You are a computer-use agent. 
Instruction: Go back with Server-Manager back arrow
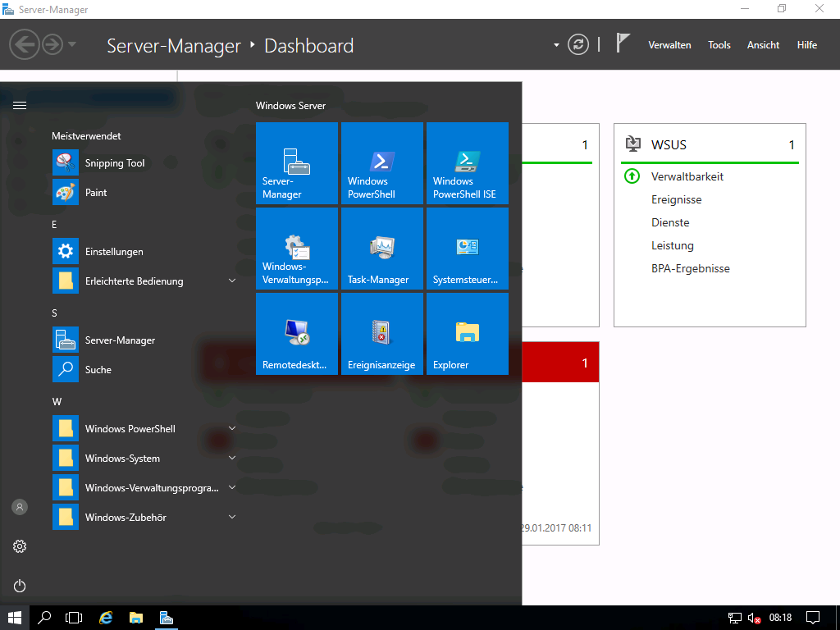tap(25, 44)
